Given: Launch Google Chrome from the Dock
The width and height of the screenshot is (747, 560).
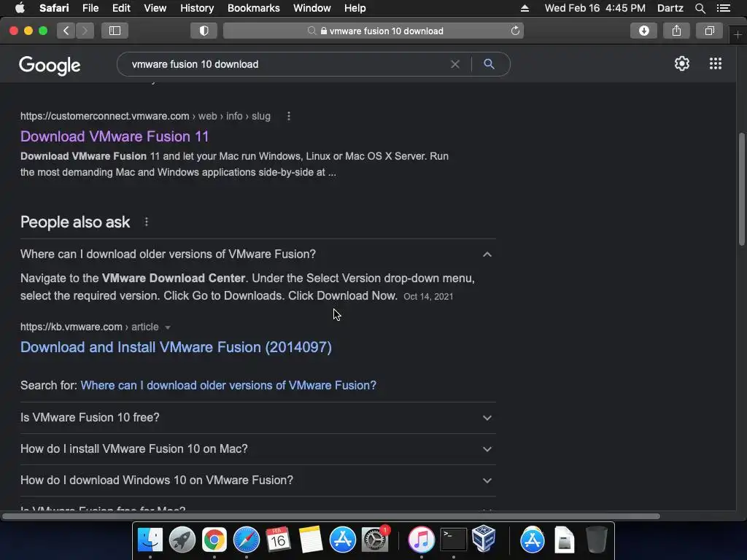Looking at the screenshot, I should [214, 540].
